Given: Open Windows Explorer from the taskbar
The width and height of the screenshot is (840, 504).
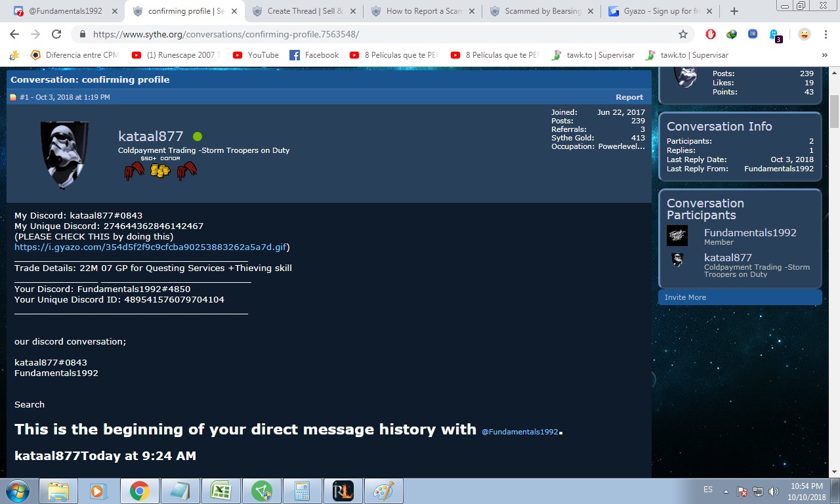Looking at the screenshot, I should coord(58,491).
